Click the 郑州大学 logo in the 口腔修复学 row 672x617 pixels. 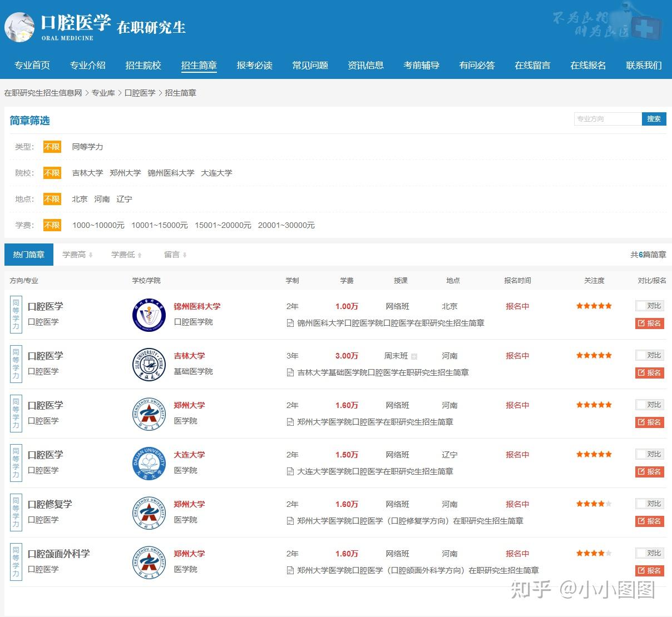pos(149,513)
